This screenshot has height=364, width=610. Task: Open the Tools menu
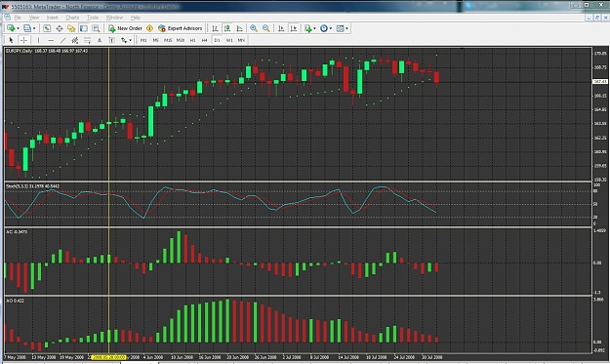(x=92, y=18)
